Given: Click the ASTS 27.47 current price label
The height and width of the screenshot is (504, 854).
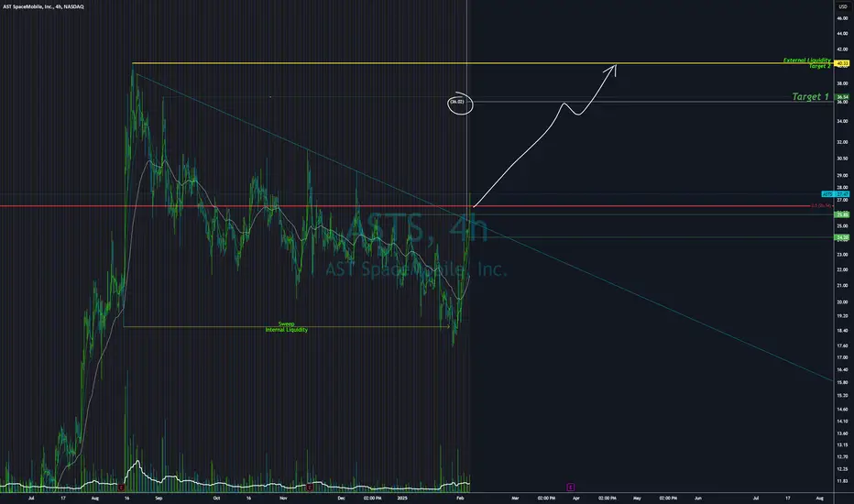Looking at the screenshot, I should (836, 194).
